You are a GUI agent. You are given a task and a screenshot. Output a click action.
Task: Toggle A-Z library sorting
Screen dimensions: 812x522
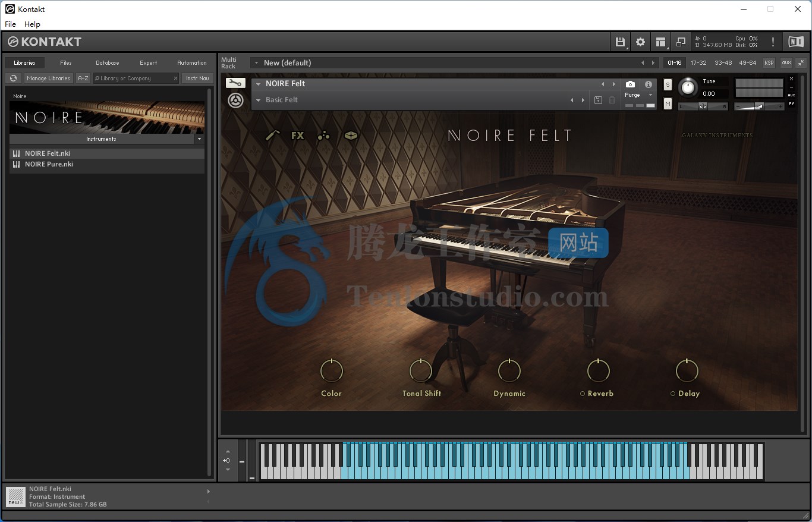[83, 78]
